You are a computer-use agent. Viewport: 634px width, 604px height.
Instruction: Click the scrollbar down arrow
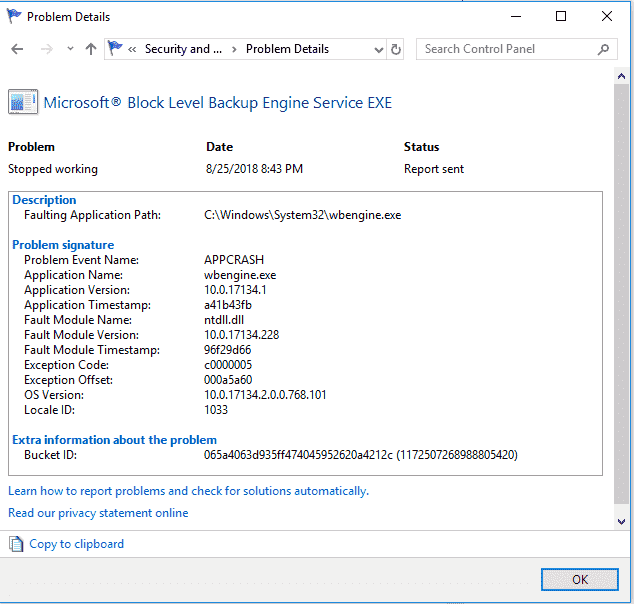point(624,521)
